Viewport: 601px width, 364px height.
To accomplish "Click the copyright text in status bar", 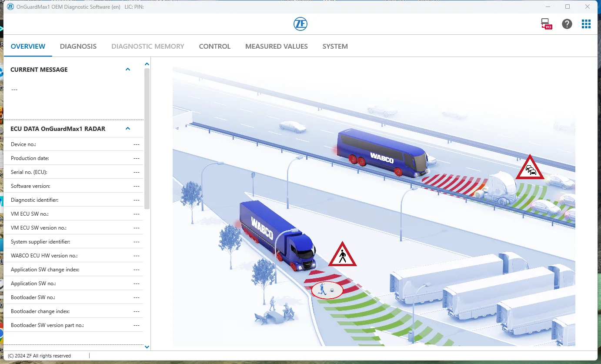I will click(40, 356).
